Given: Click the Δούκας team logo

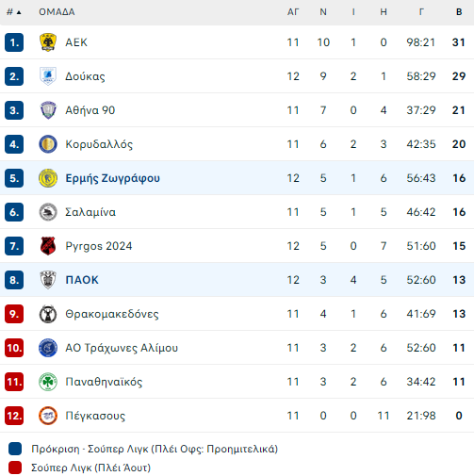Looking at the screenshot, I should 48,76.
